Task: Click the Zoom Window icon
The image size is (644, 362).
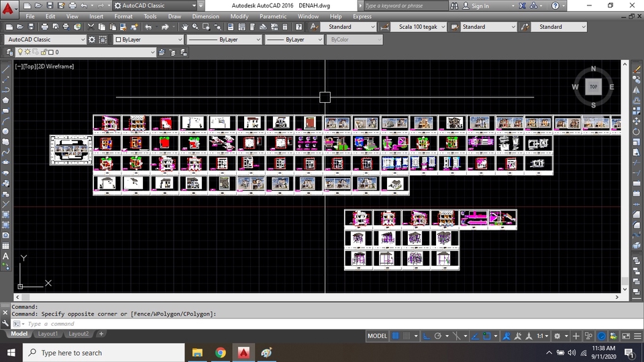Action: [206, 27]
